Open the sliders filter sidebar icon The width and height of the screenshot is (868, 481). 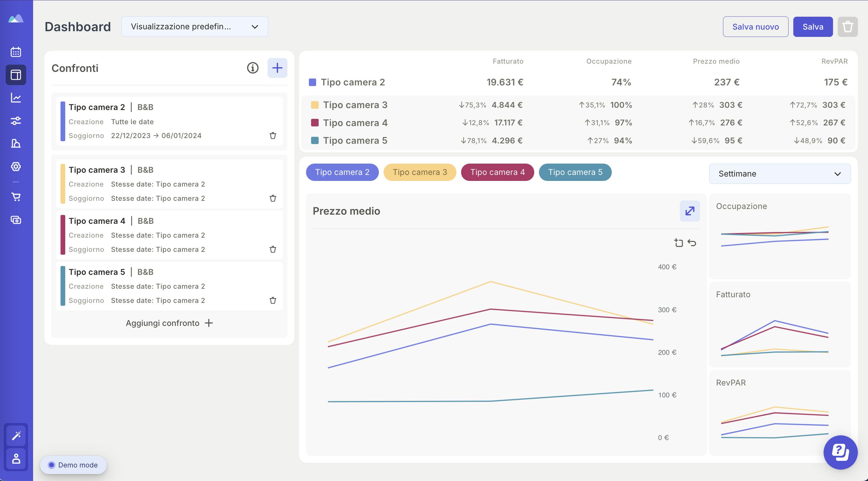[16, 121]
